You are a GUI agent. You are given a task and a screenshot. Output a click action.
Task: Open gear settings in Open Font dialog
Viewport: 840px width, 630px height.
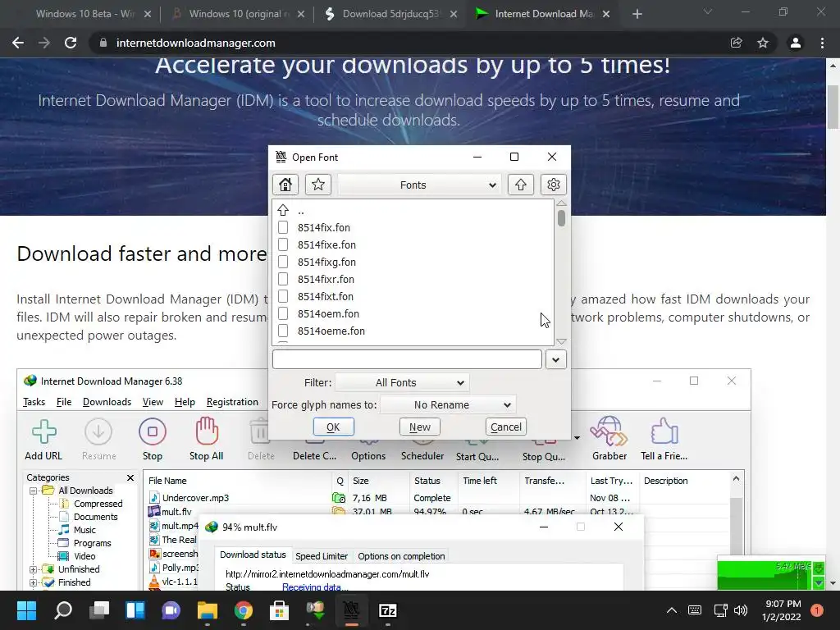point(554,185)
